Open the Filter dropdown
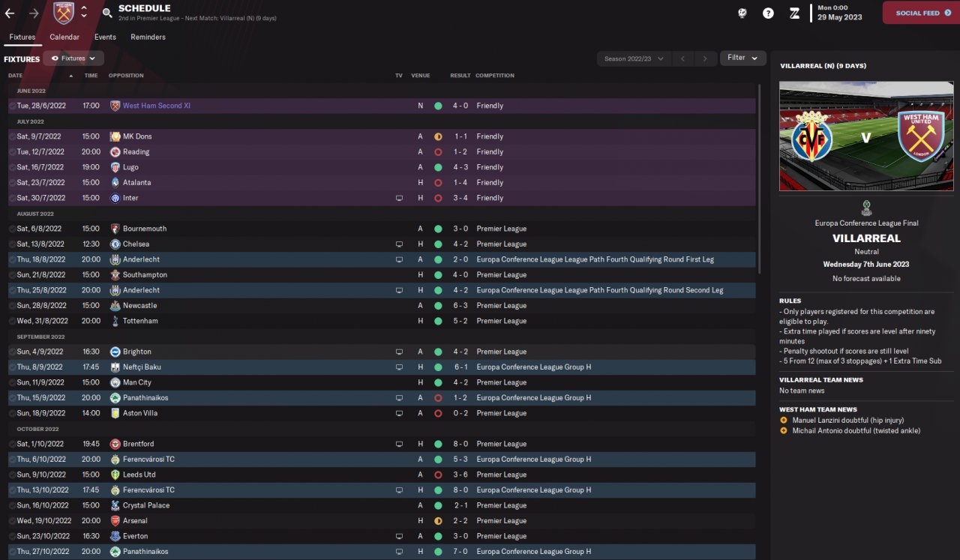This screenshot has height=560, width=960. click(x=742, y=58)
